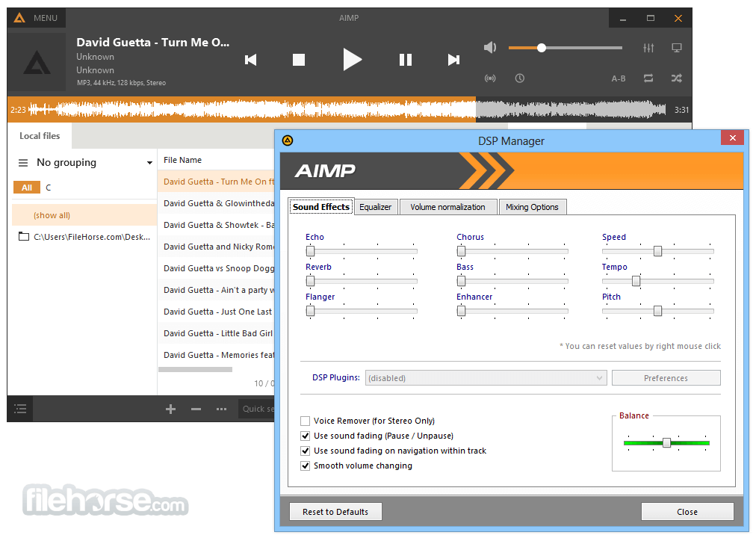Switch to the Local files tab
The image size is (756, 538).
(40, 136)
